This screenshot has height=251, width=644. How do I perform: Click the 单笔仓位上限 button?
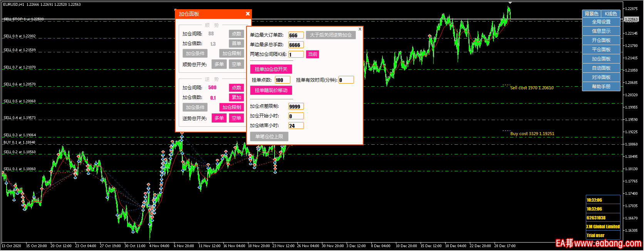(269, 137)
